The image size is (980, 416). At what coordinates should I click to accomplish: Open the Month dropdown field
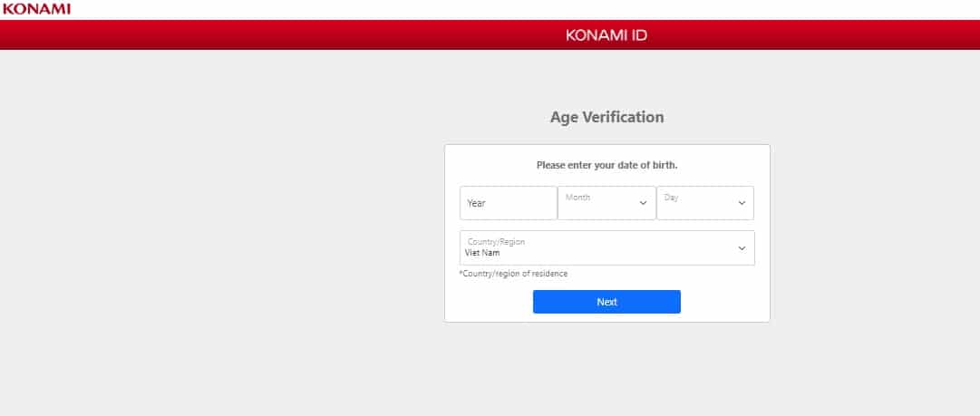(x=606, y=203)
